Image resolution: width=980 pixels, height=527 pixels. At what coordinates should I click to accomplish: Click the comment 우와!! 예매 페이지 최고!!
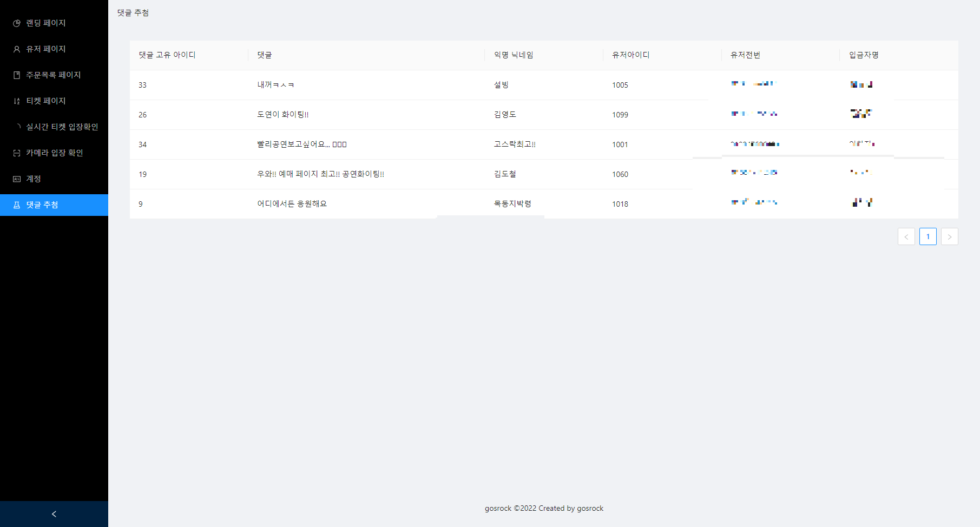coord(321,174)
